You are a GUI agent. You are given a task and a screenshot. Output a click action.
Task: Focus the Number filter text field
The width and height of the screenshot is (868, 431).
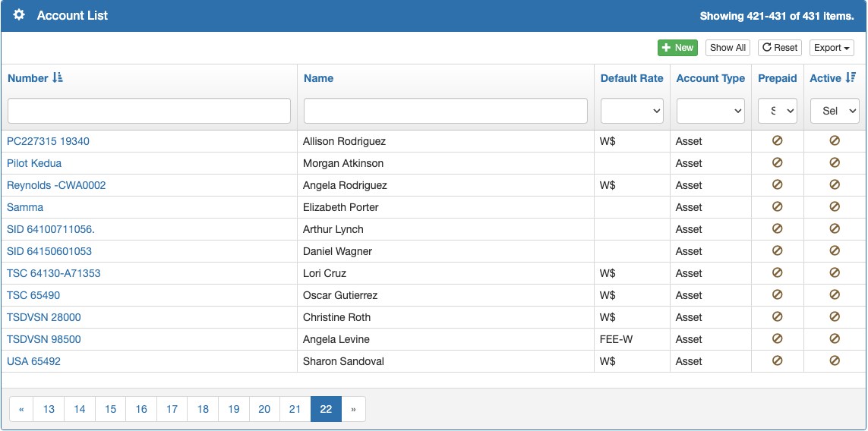click(x=149, y=111)
